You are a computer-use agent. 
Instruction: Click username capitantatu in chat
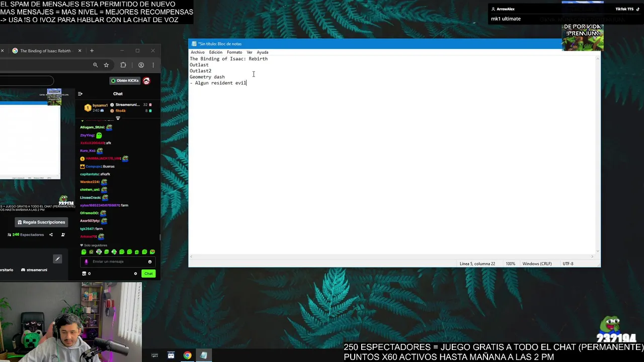(x=90, y=174)
